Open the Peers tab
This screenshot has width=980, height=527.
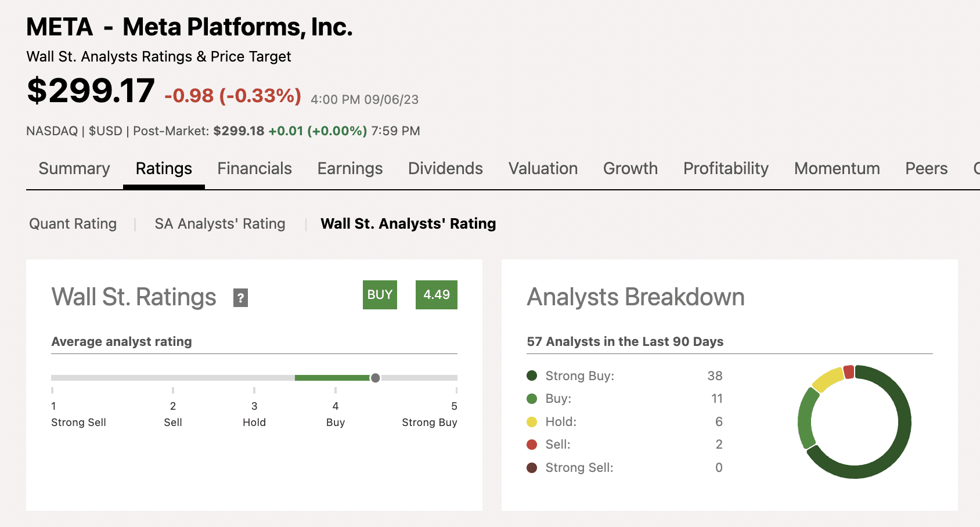[x=927, y=168]
